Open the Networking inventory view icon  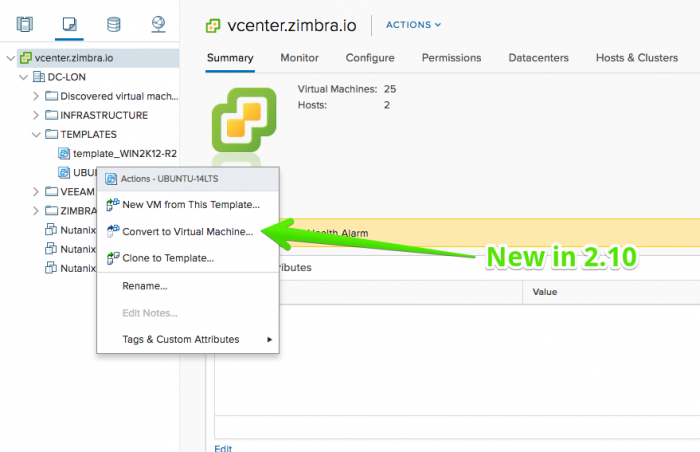point(158,24)
